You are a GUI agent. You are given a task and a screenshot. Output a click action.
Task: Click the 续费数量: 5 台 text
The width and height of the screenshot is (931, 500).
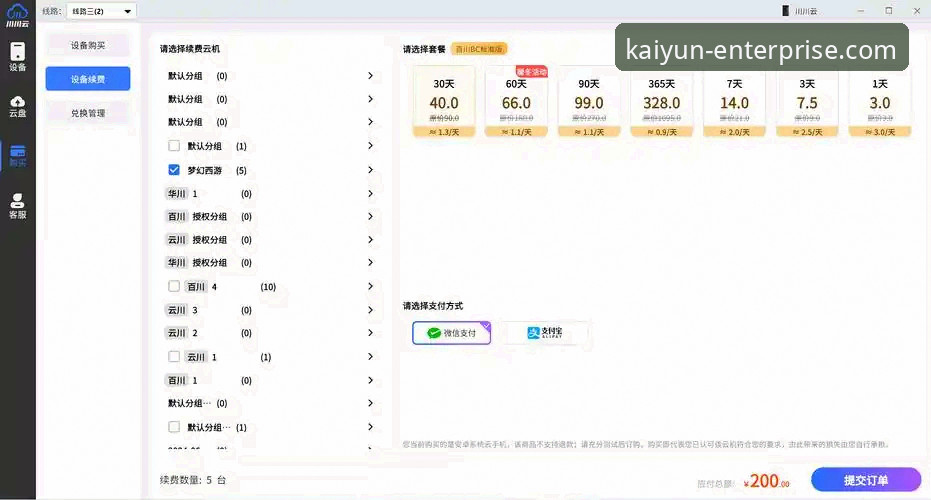click(193, 480)
